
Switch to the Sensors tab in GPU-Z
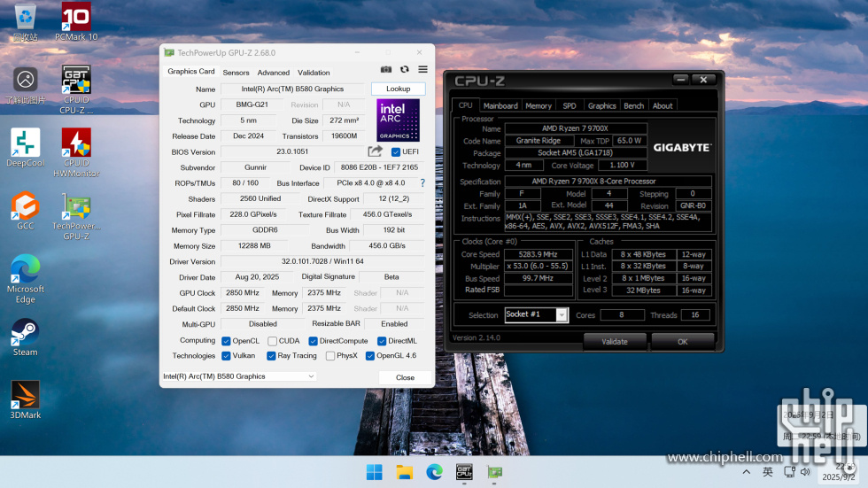(x=236, y=73)
